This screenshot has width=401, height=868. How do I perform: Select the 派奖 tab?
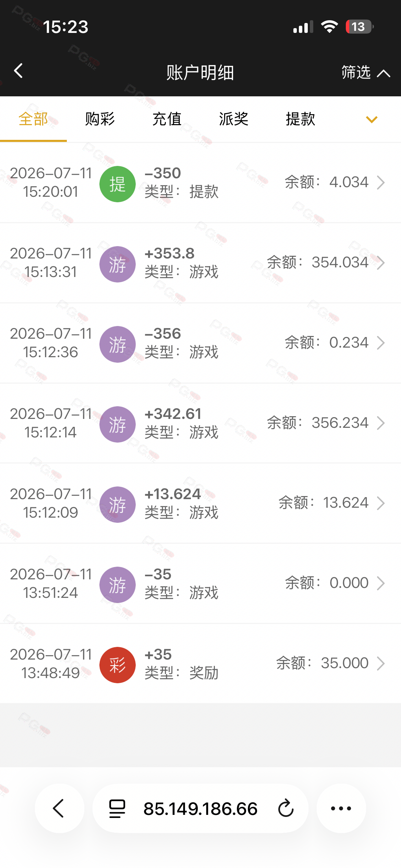tap(233, 119)
